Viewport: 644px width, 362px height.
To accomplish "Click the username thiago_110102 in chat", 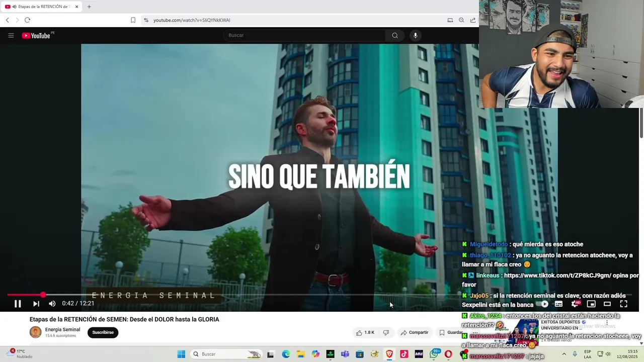I will (490, 255).
